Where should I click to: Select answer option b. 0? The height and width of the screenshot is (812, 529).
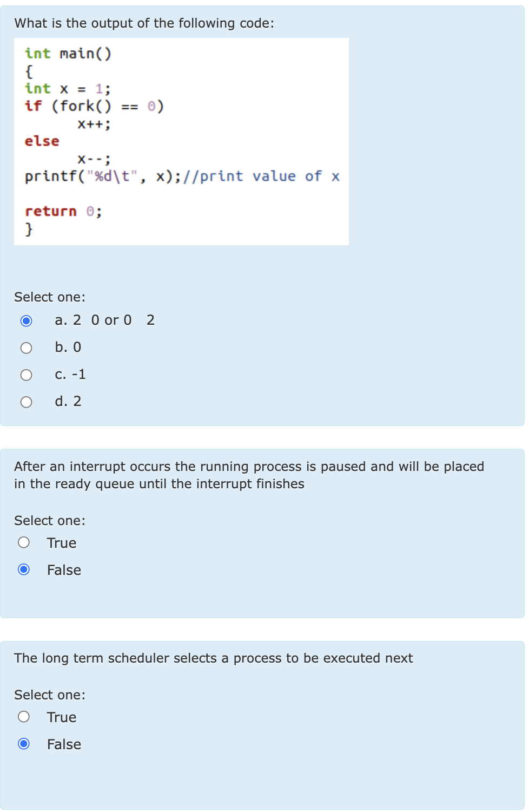[26, 348]
